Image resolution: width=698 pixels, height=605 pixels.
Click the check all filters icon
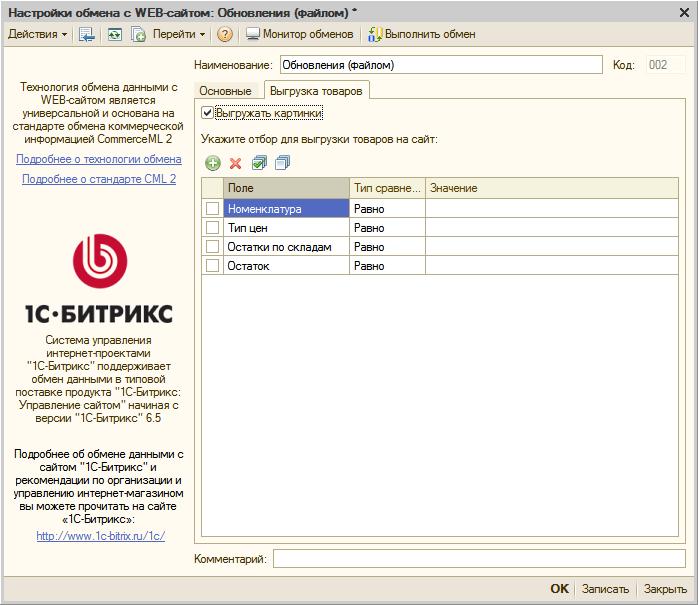[259, 163]
